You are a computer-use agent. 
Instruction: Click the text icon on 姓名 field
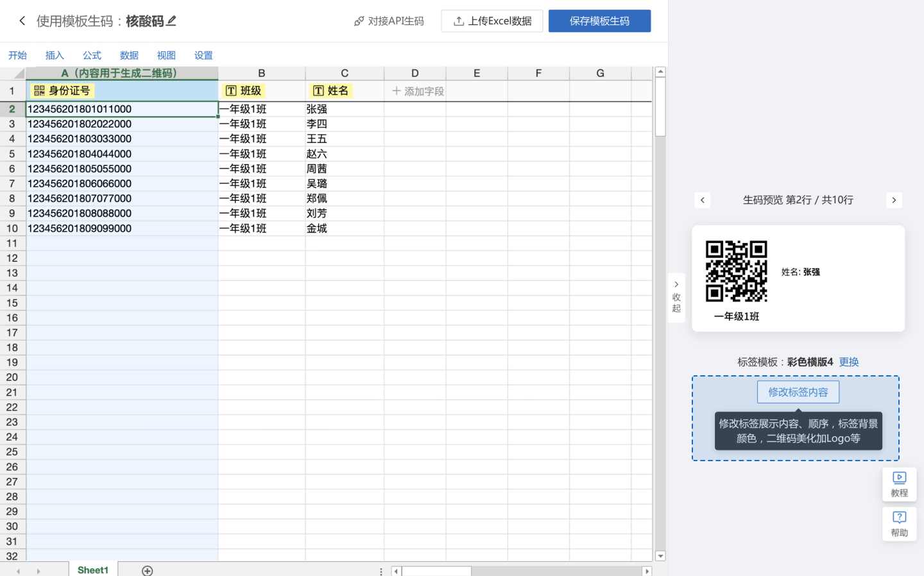[x=318, y=91]
